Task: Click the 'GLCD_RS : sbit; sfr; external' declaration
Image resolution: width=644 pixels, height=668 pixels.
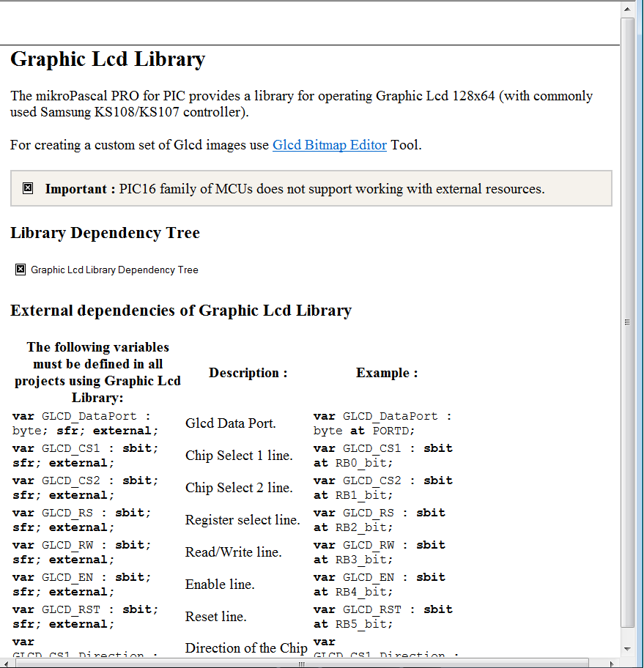Action: click(x=82, y=520)
